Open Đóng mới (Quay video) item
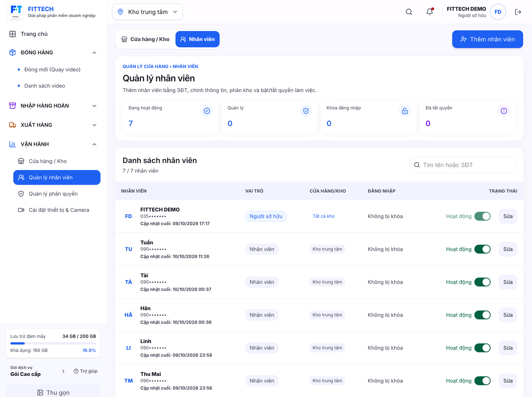 [52, 70]
